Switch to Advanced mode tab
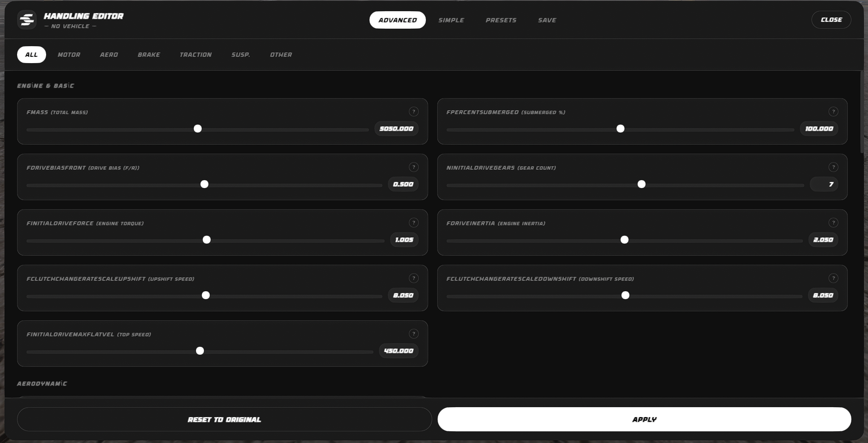 tap(397, 20)
